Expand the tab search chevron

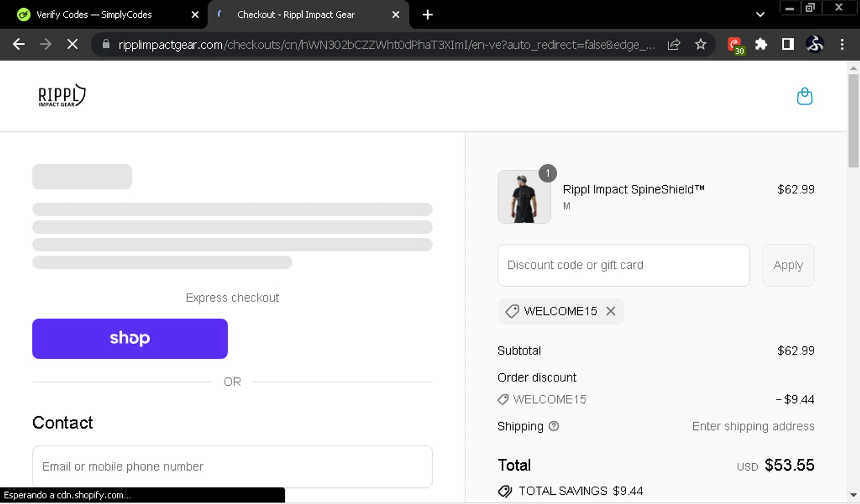click(760, 15)
